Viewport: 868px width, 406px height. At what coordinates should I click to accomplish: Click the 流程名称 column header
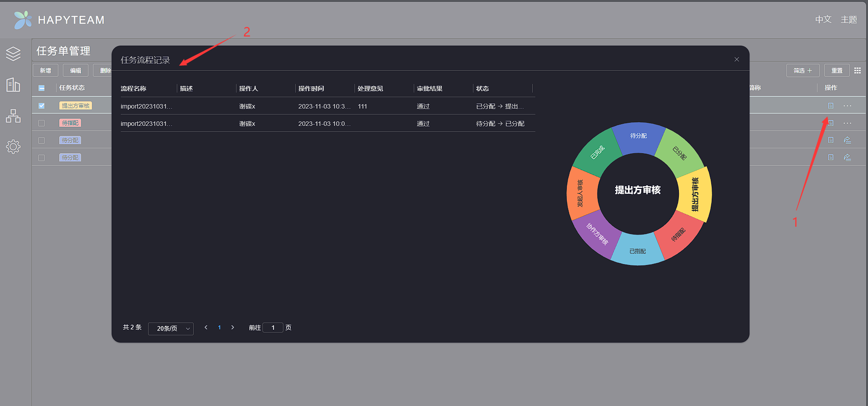coord(134,88)
